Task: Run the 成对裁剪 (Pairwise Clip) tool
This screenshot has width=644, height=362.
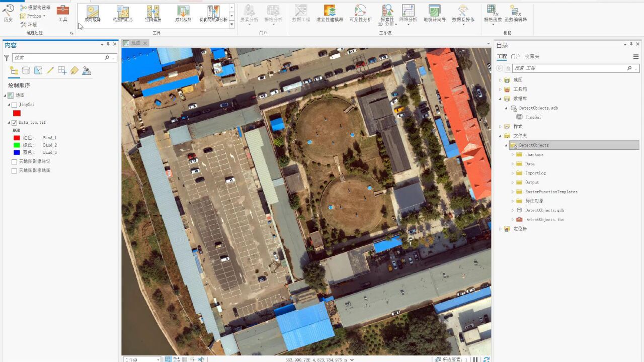Action: (x=183, y=14)
